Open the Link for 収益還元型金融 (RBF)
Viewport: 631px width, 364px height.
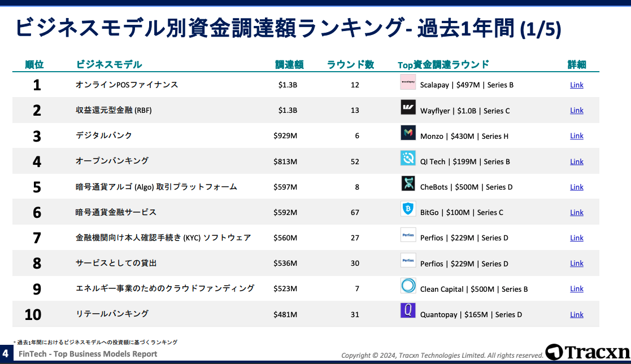pyautogui.click(x=577, y=110)
